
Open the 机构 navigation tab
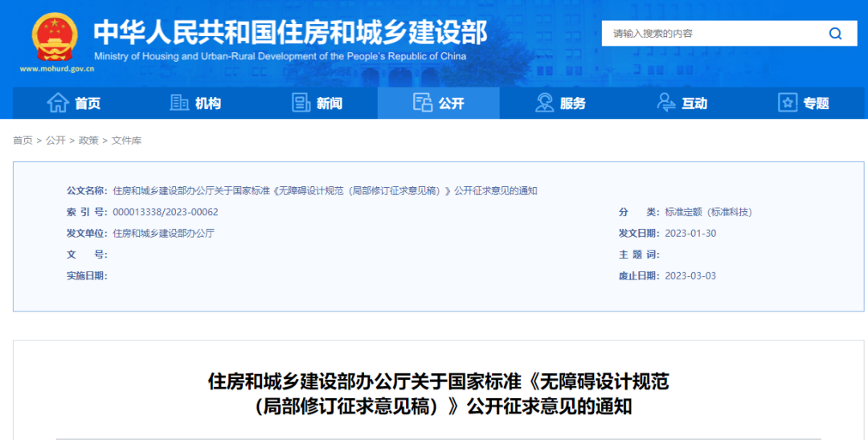click(195, 103)
